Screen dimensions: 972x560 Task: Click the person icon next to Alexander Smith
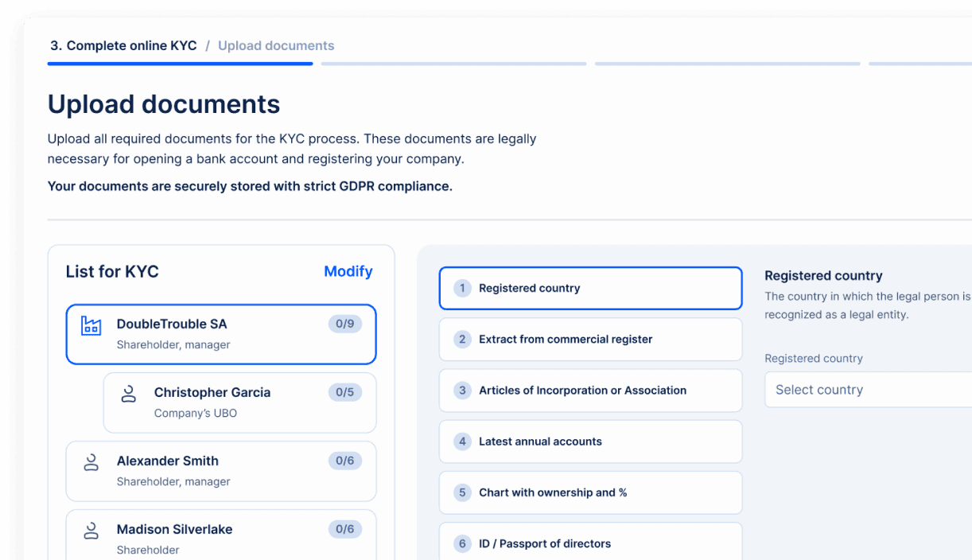tap(91, 462)
